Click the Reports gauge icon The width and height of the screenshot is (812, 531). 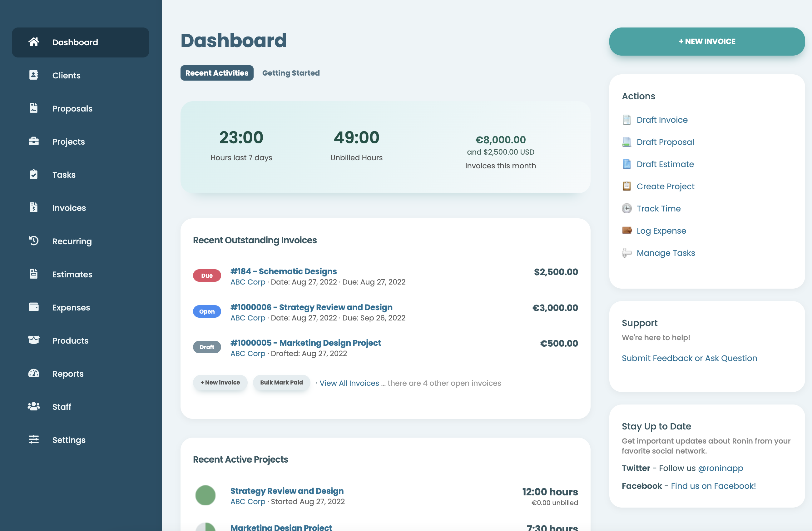[x=33, y=373]
